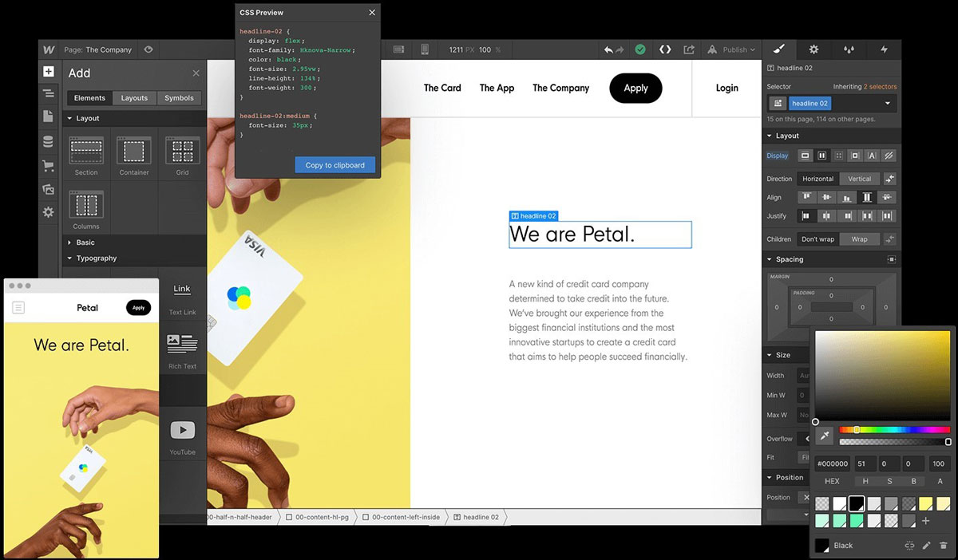Switch to the Layouts tab
958x560 pixels.
(x=134, y=98)
